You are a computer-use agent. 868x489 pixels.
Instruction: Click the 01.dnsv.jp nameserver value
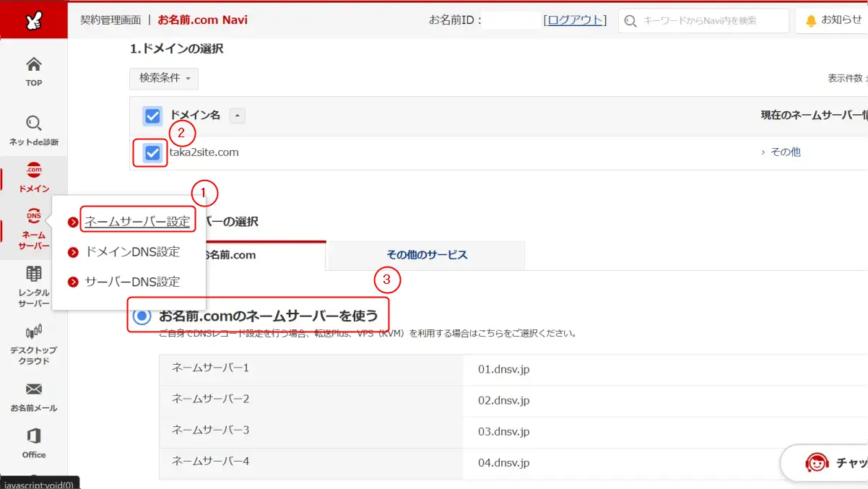coord(504,370)
